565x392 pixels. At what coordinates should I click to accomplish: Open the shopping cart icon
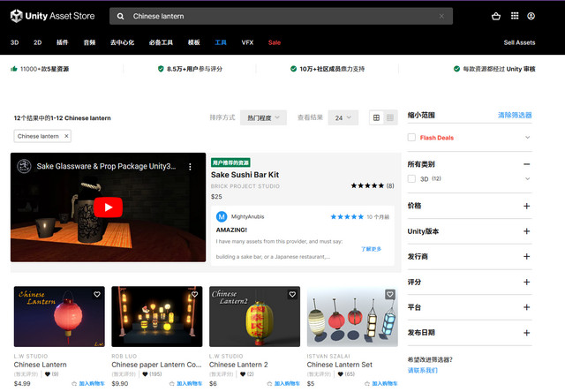[496, 16]
